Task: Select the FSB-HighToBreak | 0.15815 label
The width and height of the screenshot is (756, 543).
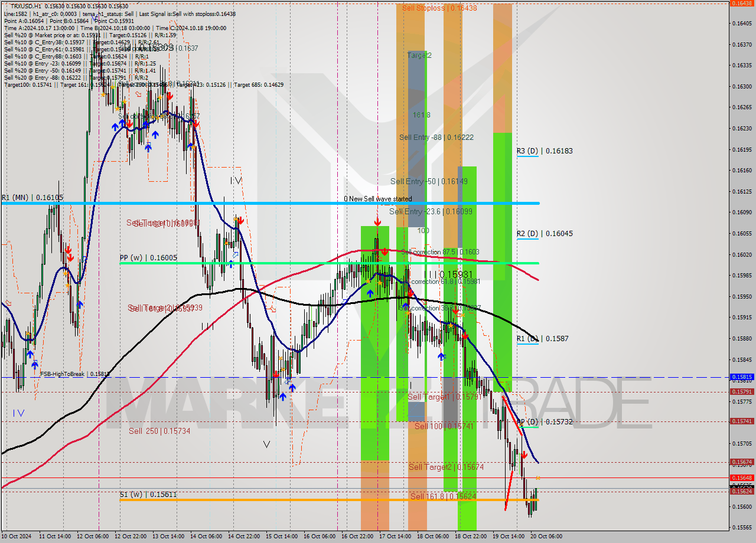Action: (x=74, y=374)
